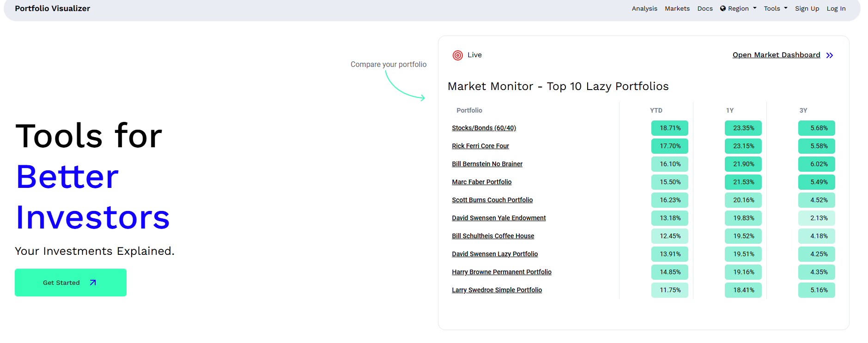The width and height of the screenshot is (868, 343).
Task: Go to Portfolio Visualizer home logo
Action: click(x=52, y=8)
